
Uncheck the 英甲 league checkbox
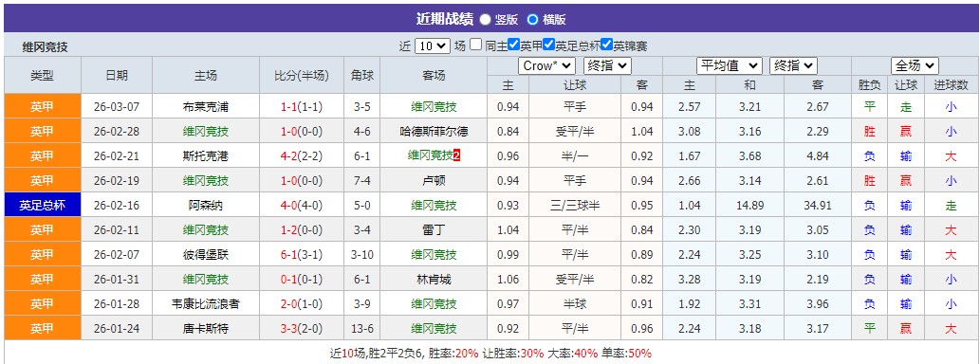pyautogui.click(x=514, y=45)
